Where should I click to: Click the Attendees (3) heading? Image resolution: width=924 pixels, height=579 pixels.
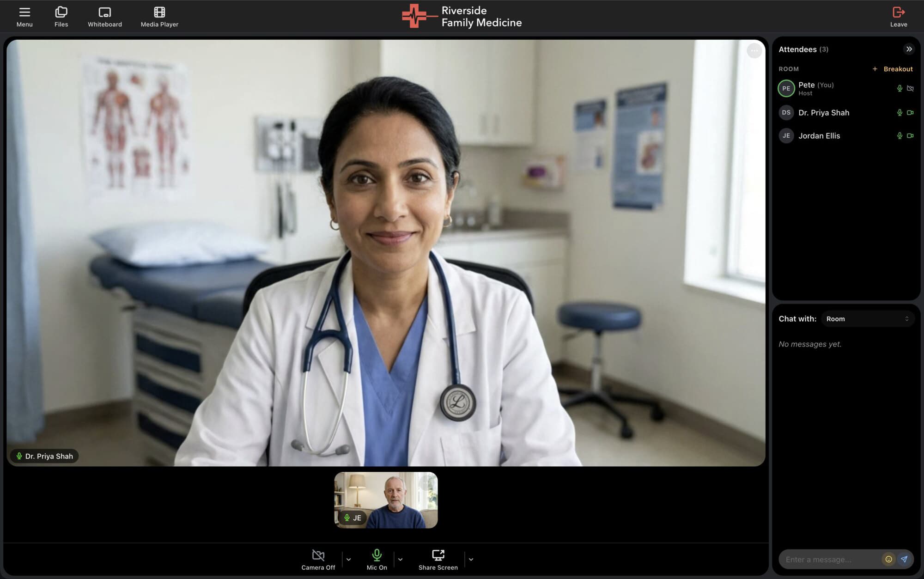(803, 49)
